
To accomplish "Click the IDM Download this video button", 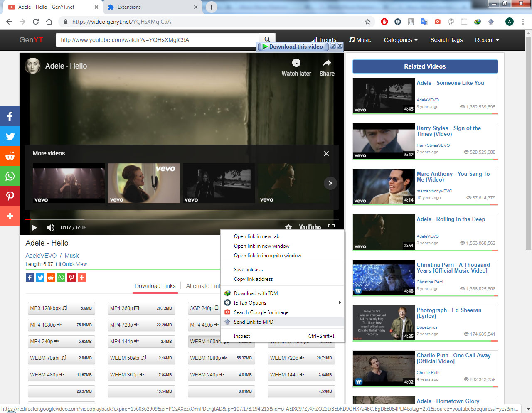I will point(293,47).
